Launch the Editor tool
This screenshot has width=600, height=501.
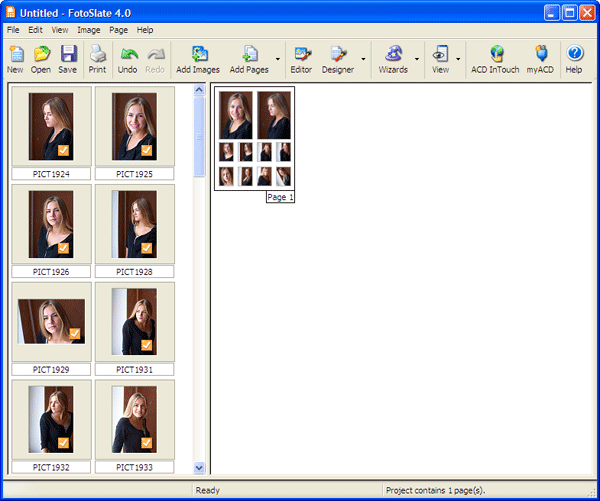[301, 59]
